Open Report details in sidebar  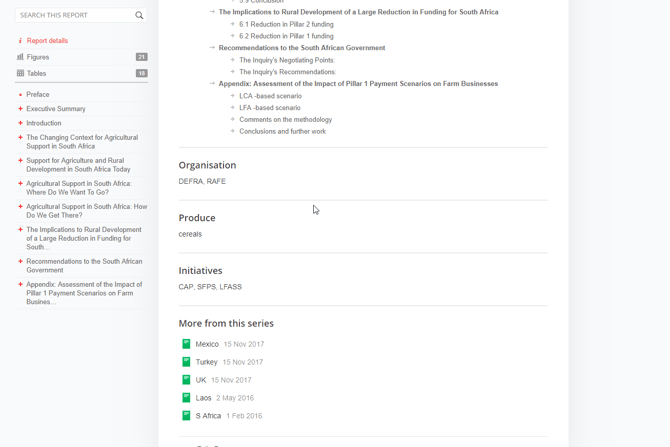pos(47,41)
